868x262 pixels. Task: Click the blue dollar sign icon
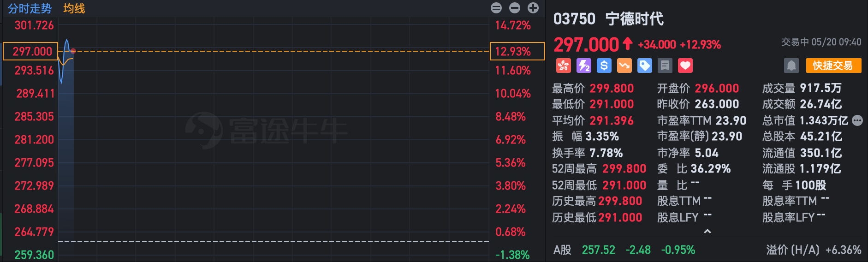pyautogui.click(x=604, y=65)
